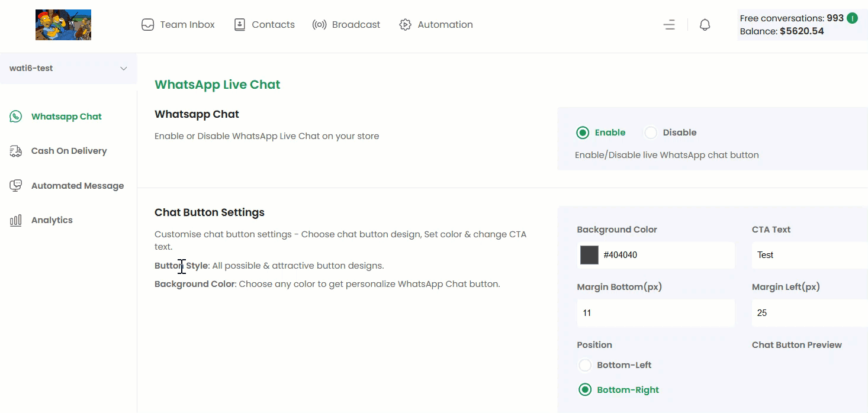Click the WhatsApp logo icon in sidebar
This screenshot has width=868, height=413.
[16, 117]
